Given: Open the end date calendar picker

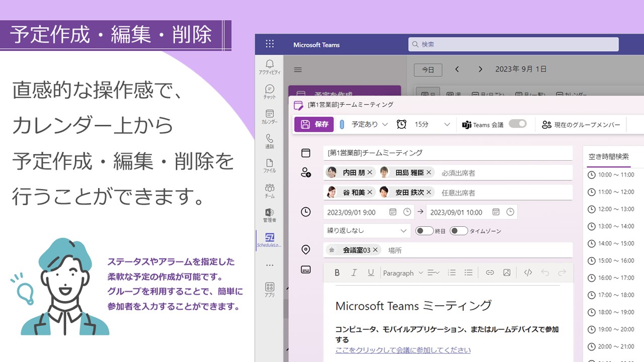Looking at the screenshot, I should coord(496,212).
